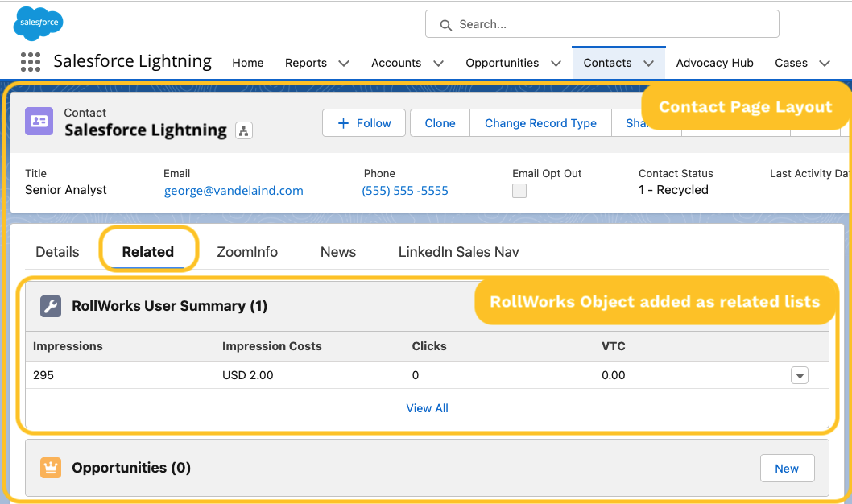Image resolution: width=852 pixels, height=504 pixels.
Task: Click the search magnifying glass icon
Action: [445, 25]
